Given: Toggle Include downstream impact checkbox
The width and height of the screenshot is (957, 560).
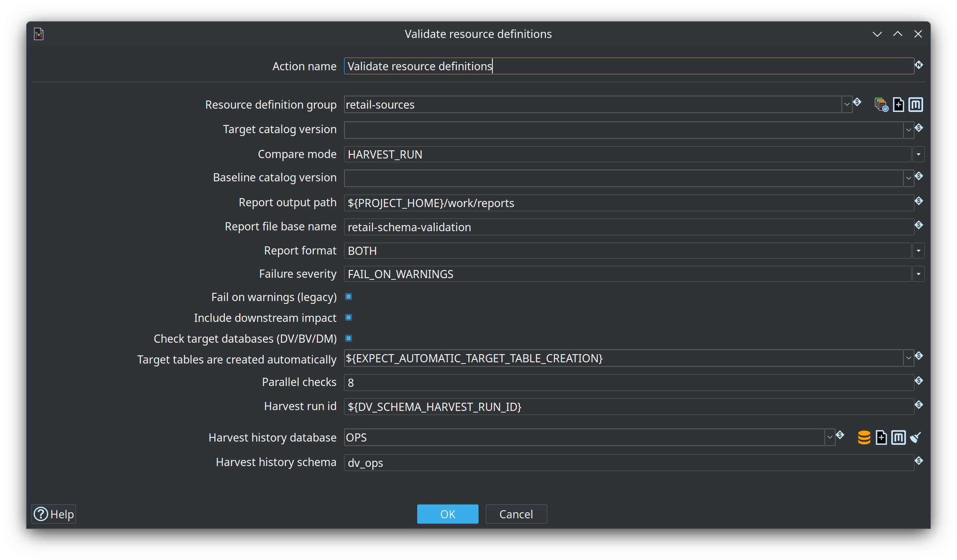Looking at the screenshot, I should (x=349, y=317).
